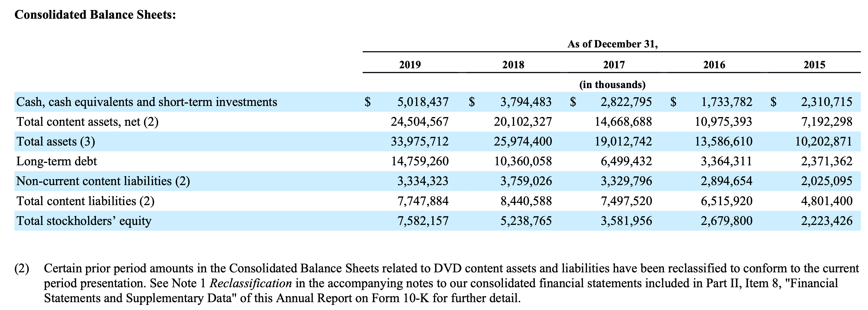This screenshot has height=310, width=868.
Task: Click the 'in thousands' unit label
Action: (612, 85)
